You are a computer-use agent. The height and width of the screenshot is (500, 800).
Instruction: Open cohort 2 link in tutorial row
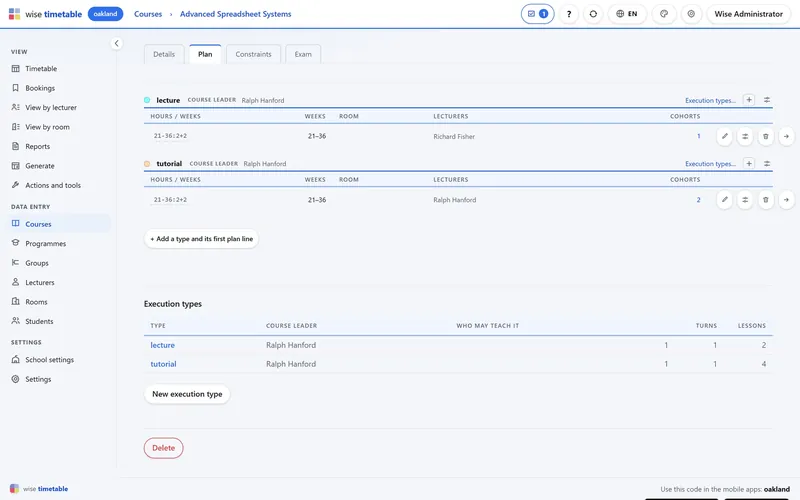pos(698,200)
